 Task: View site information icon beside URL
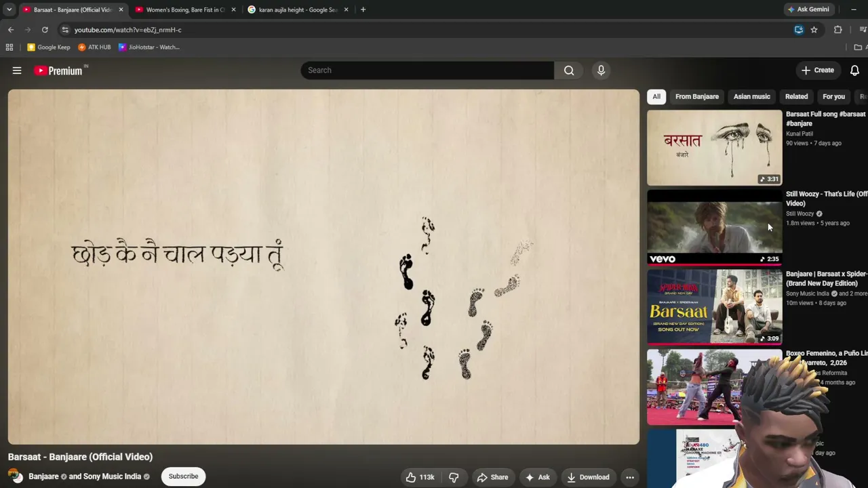pos(64,30)
